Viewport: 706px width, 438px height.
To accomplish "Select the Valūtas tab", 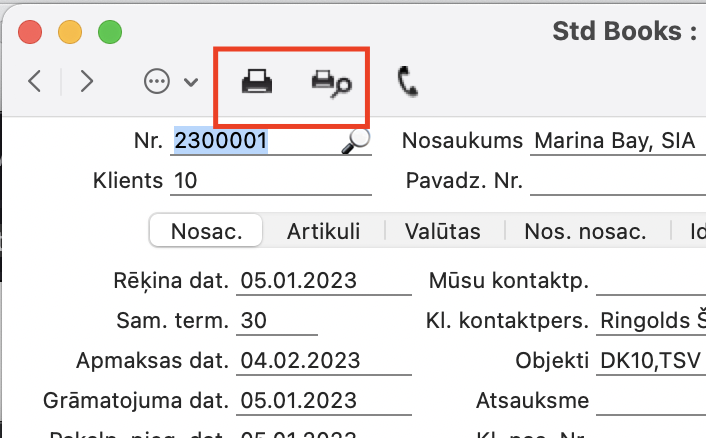I will [x=442, y=231].
